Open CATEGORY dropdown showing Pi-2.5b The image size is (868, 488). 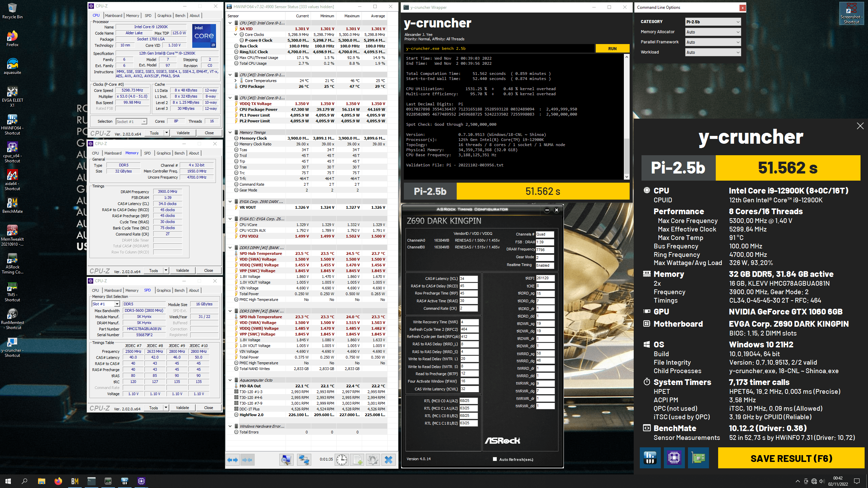[713, 22]
